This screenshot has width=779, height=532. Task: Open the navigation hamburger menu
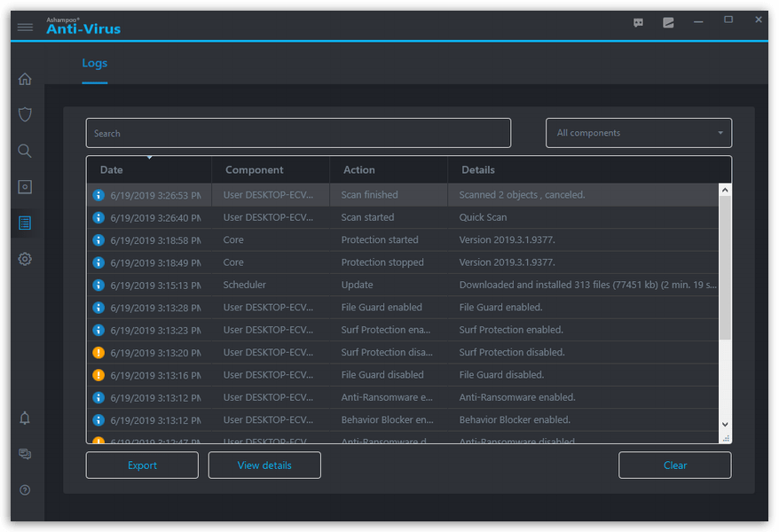pos(25,27)
